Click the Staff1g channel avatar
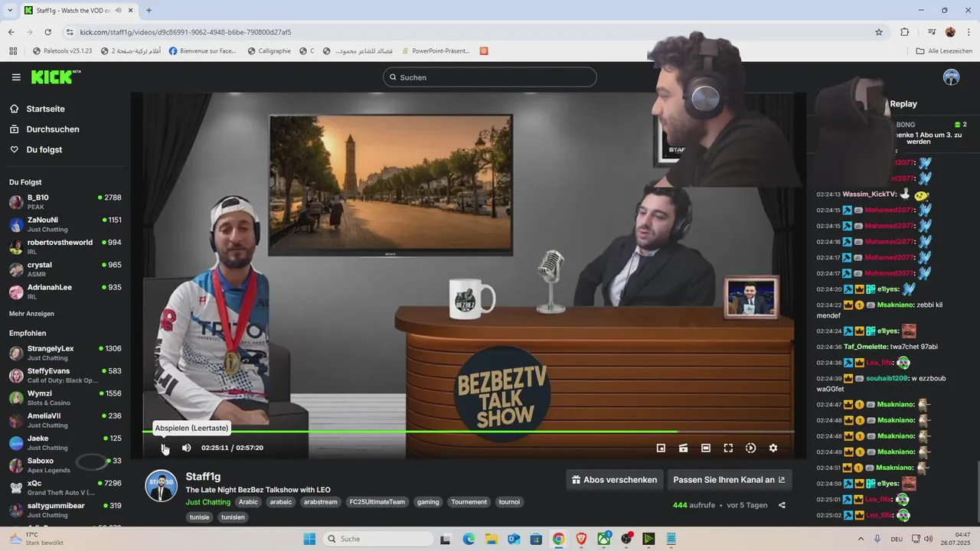 pos(162,487)
